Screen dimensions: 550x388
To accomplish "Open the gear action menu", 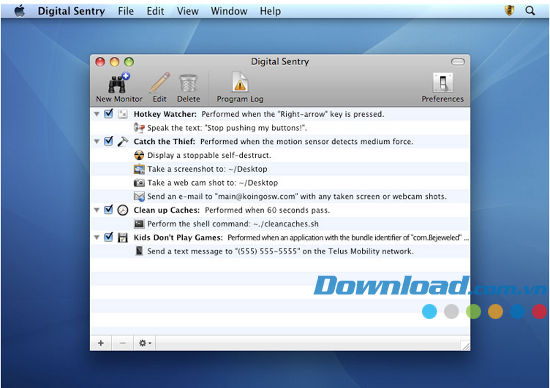I will 145,343.
